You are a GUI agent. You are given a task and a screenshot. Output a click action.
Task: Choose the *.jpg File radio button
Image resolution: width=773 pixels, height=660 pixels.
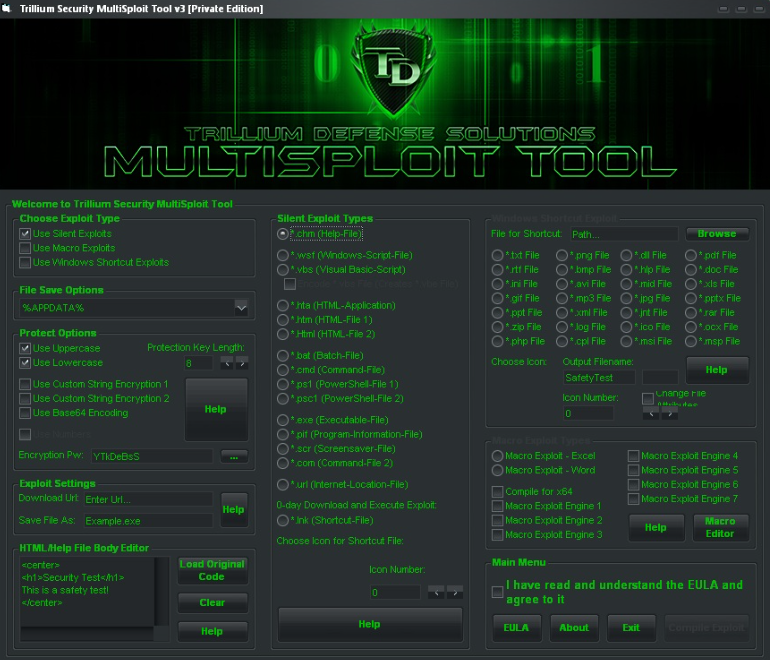click(x=626, y=298)
